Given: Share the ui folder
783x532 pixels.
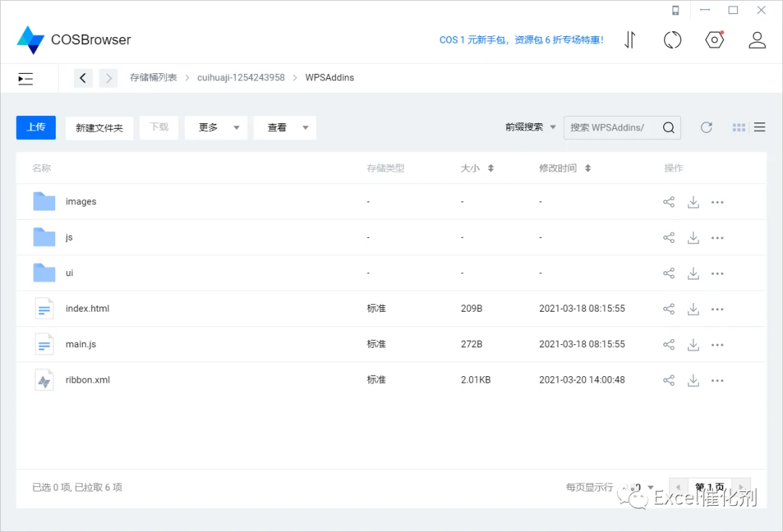Looking at the screenshot, I should coord(668,273).
